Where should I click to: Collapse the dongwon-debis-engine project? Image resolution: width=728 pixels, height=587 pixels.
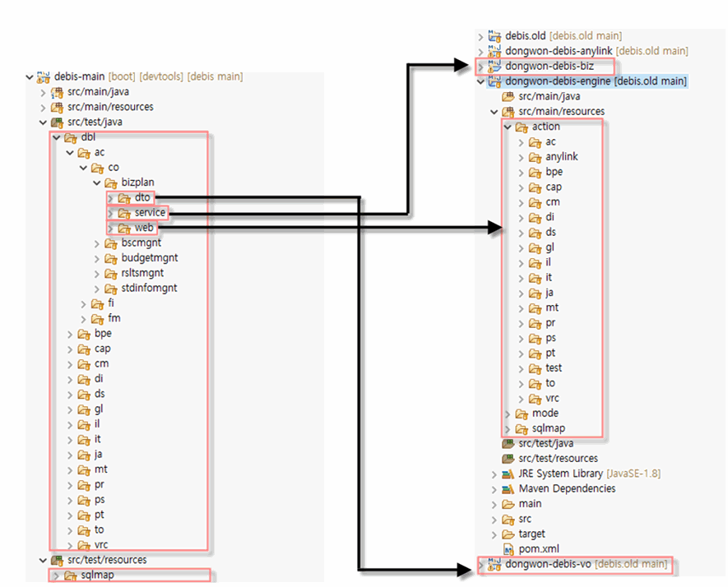(481, 81)
